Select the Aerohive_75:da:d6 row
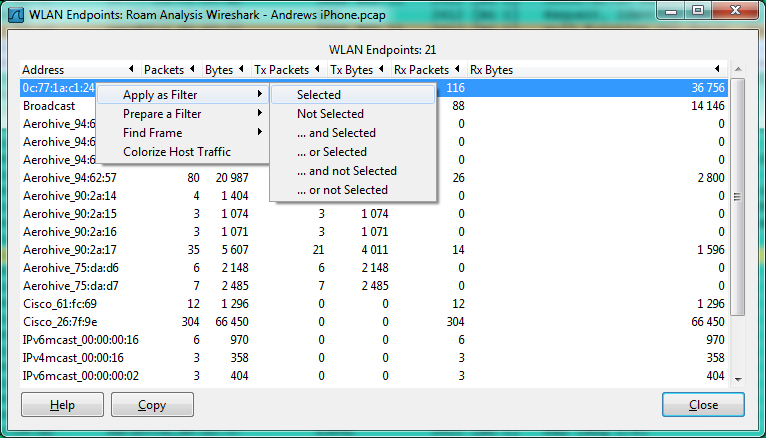 (x=374, y=268)
